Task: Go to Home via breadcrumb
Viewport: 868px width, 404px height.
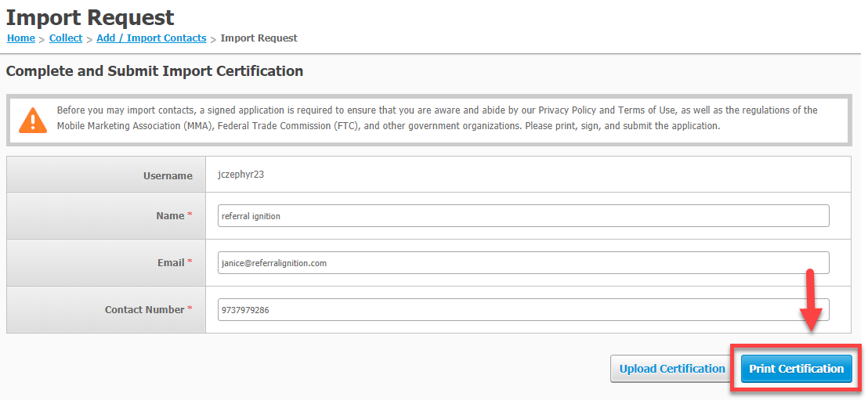Action: click(21, 38)
